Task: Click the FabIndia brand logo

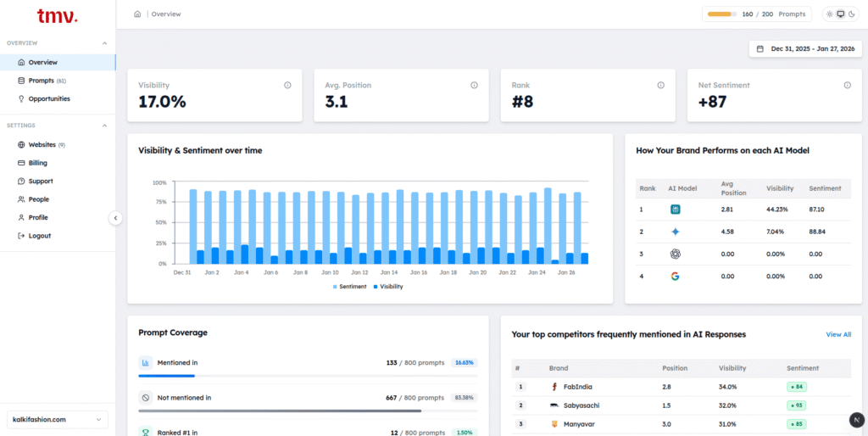Action: pos(554,387)
